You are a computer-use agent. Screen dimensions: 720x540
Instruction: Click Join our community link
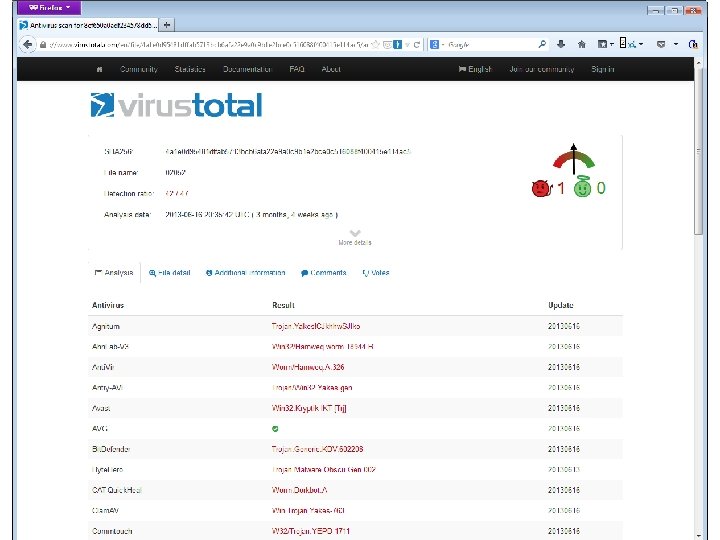tap(542, 69)
